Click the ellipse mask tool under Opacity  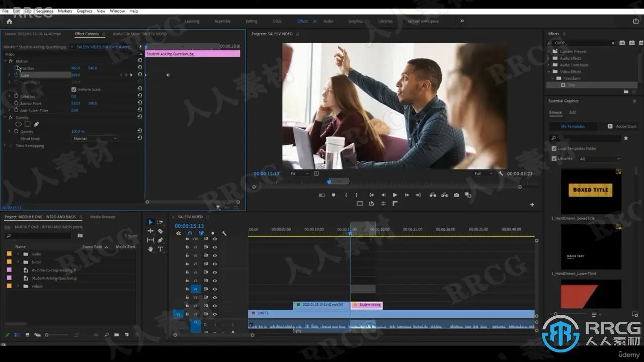coord(19,124)
